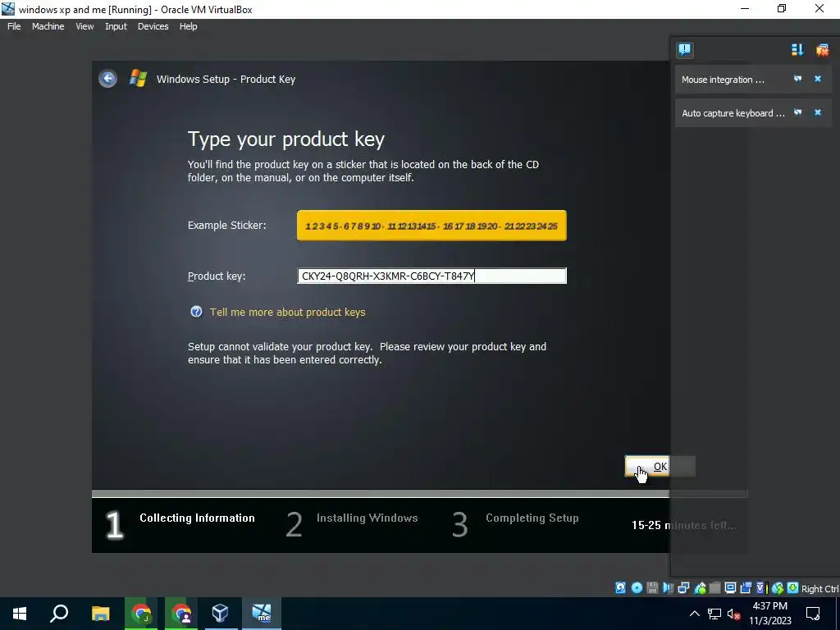Click the 'Type your product key' heading
The height and width of the screenshot is (630, 840).
286,139
